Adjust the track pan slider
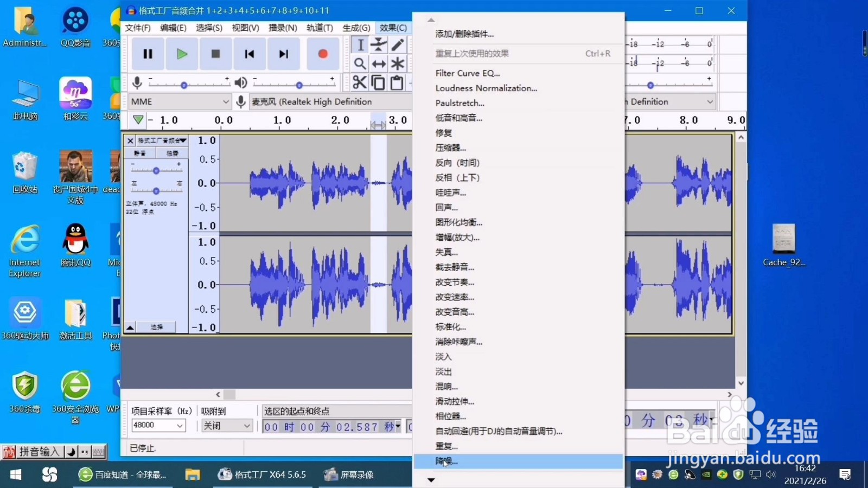Viewport: 868px width, 488px height. 156,191
